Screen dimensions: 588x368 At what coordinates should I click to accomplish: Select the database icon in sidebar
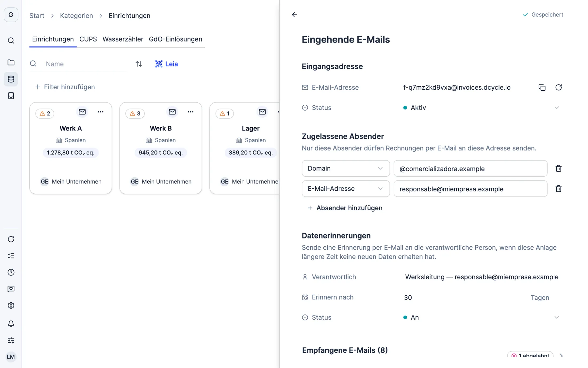(x=11, y=79)
